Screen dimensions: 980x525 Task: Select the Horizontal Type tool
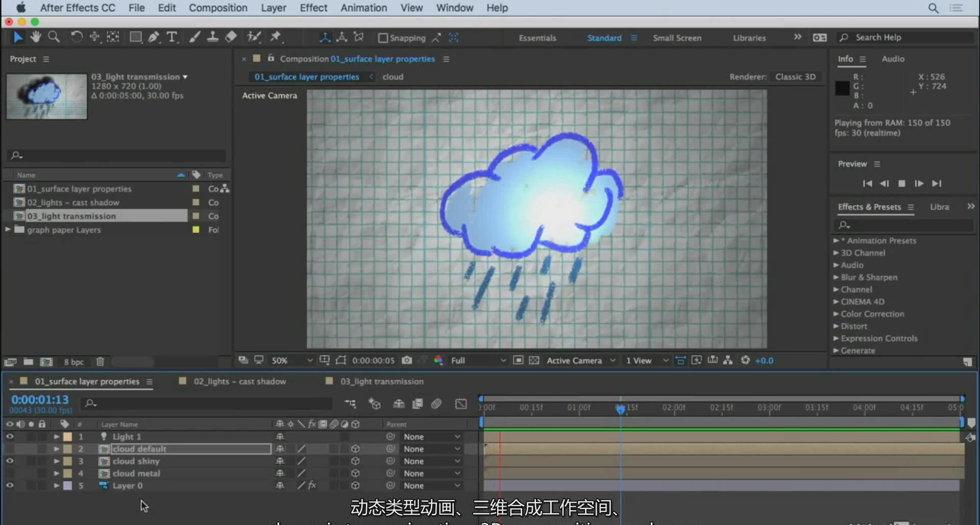tap(172, 37)
